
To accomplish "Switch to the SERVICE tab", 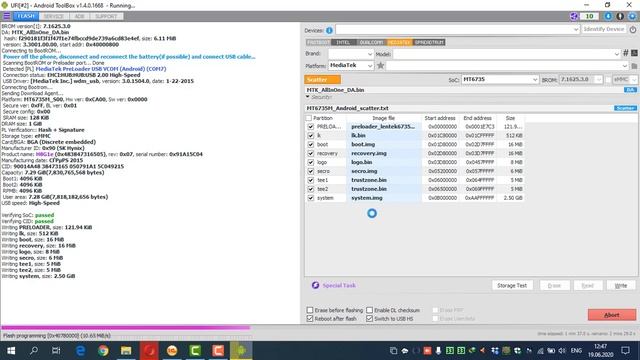I will pos(54,16).
